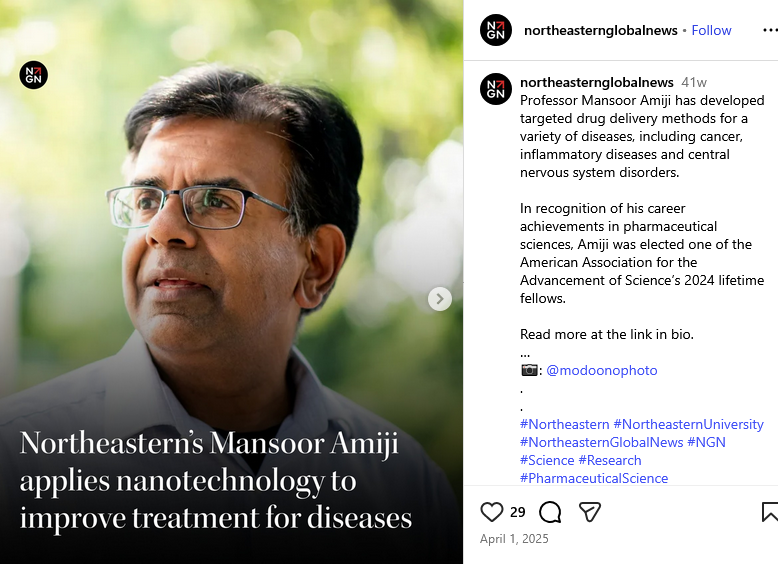Click the caption's northeasternglobalnews username

coord(596,82)
